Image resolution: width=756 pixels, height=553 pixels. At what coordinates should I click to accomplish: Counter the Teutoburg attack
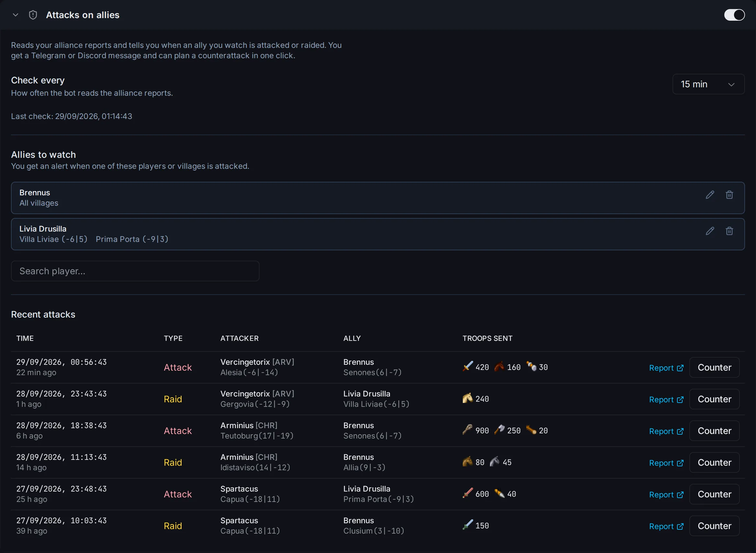pyautogui.click(x=714, y=431)
